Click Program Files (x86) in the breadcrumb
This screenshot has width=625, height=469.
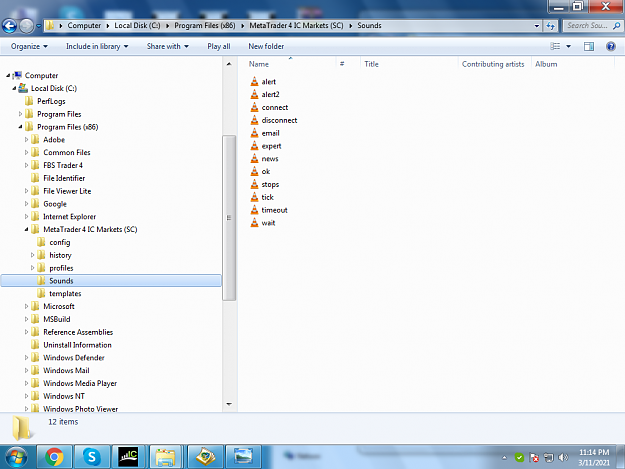click(204, 26)
